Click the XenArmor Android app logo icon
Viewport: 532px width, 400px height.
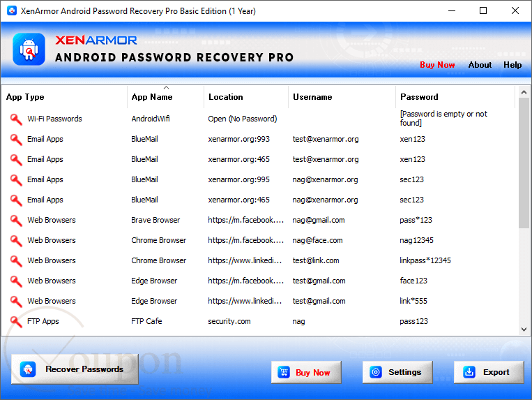click(29, 50)
